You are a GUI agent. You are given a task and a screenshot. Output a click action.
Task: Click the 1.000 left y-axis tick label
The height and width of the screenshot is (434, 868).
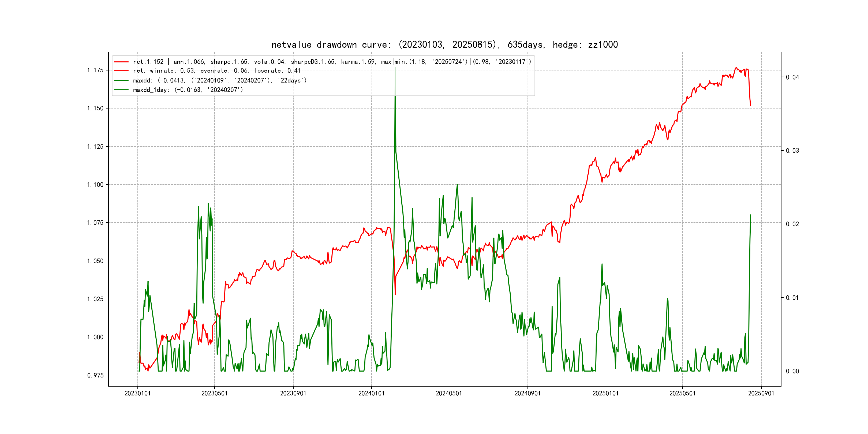click(95, 337)
